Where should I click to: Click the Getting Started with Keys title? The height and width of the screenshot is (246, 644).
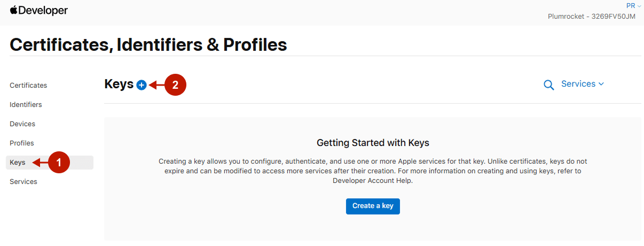coord(373,143)
